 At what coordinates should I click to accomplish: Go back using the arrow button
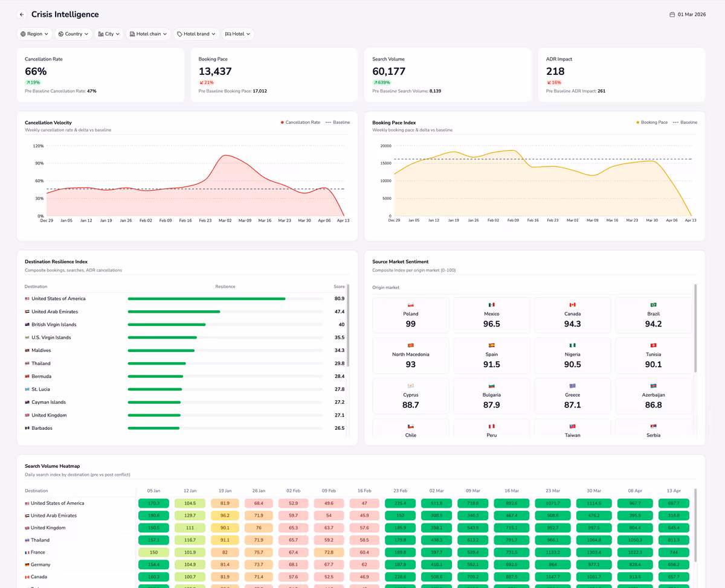click(22, 14)
